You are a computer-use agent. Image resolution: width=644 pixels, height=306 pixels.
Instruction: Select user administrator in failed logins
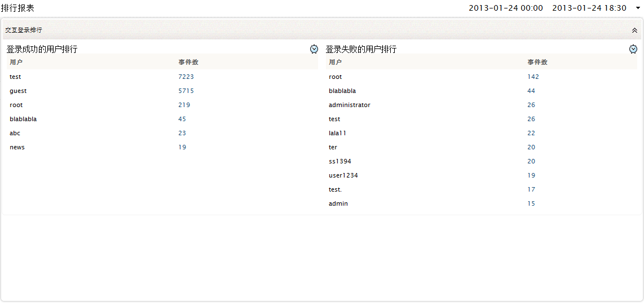click(350, 105)
